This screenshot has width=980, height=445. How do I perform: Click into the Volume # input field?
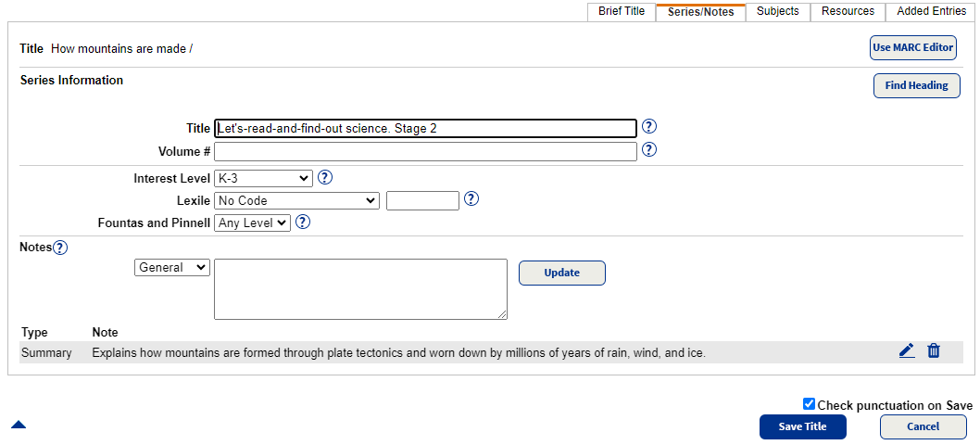pyautogui.click(x=425, y=151)
